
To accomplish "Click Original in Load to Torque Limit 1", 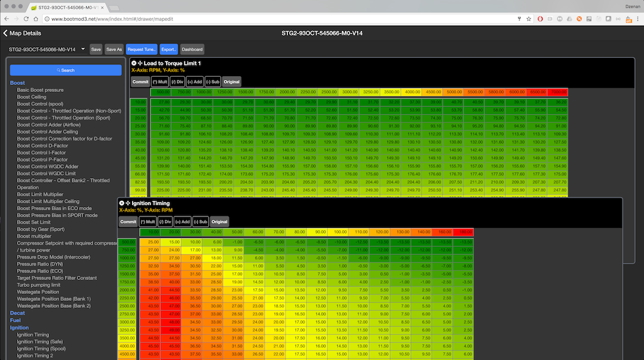I will [231, 82].
